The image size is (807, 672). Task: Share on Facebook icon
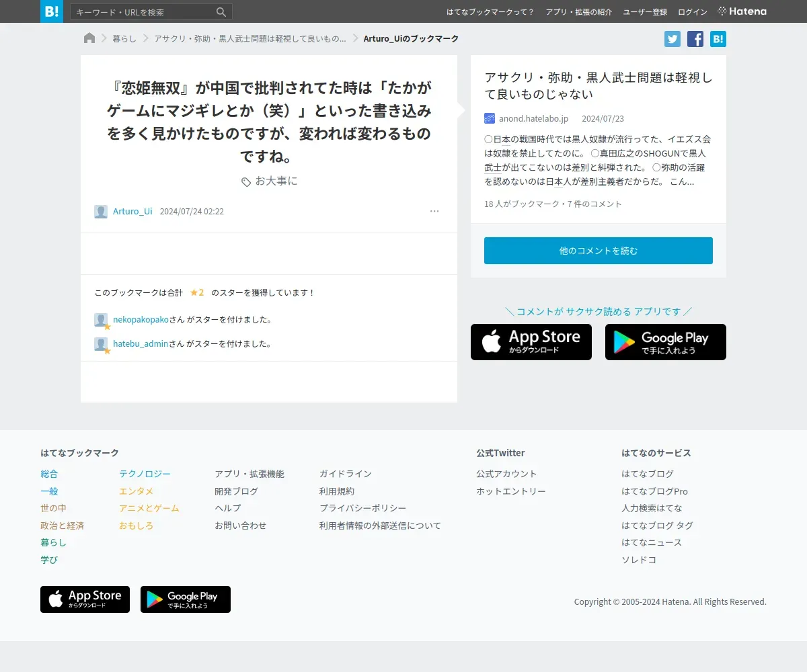point(695,39)
